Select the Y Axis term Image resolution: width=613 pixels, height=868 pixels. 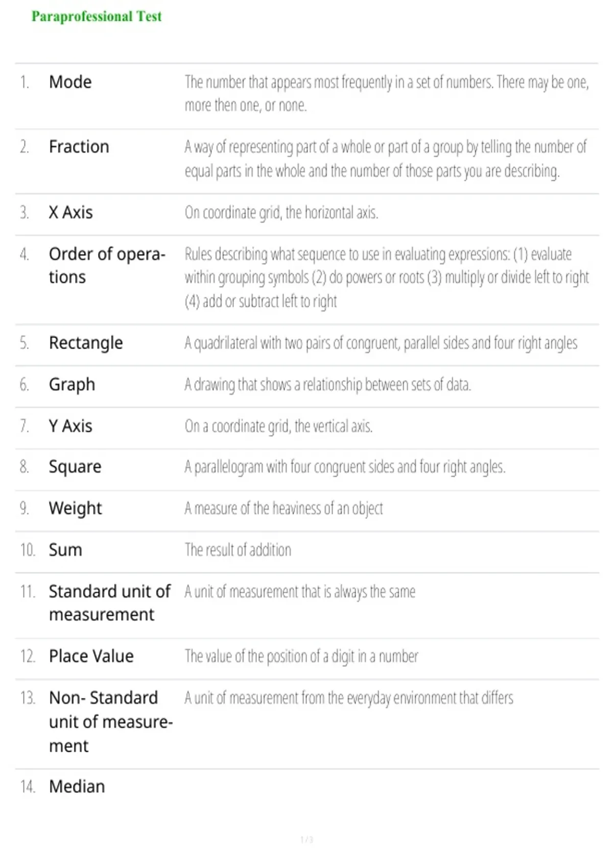[x=70, y=426]
